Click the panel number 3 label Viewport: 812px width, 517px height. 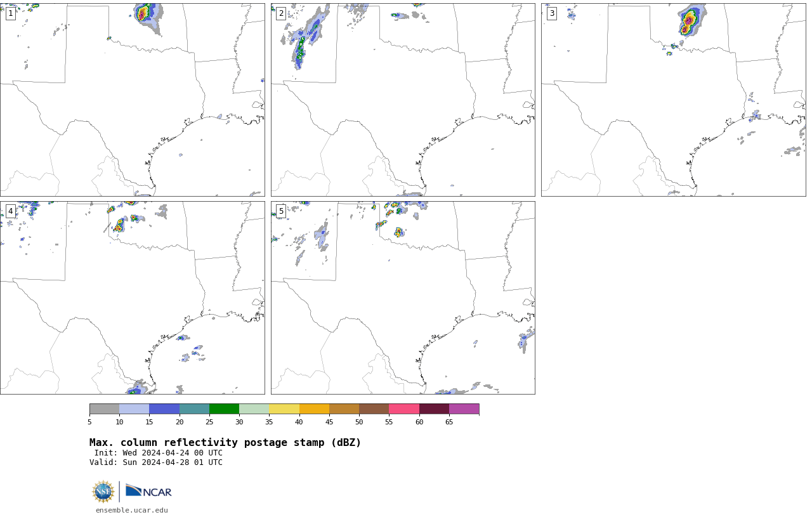552,13
